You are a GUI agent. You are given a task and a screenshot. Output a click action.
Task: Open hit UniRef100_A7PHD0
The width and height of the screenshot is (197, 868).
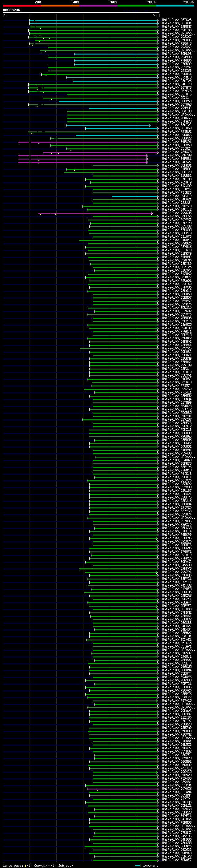176,60
